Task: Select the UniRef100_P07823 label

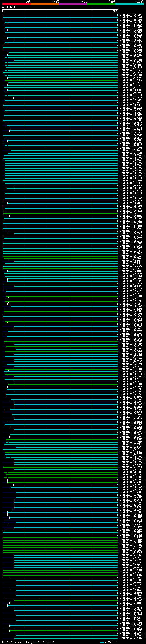Action: coord(131,281)
